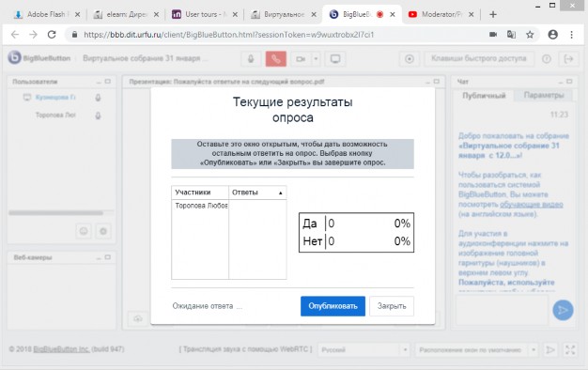This screenshot has width=588, height=370.
Task: Click the screen share monitor icon
Action: [335, 59]
